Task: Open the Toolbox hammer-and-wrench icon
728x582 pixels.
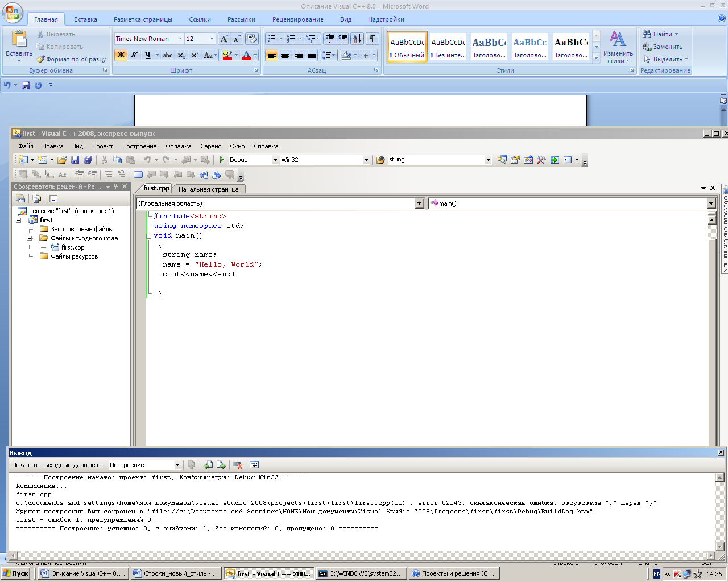Action: tap(541, 160)
